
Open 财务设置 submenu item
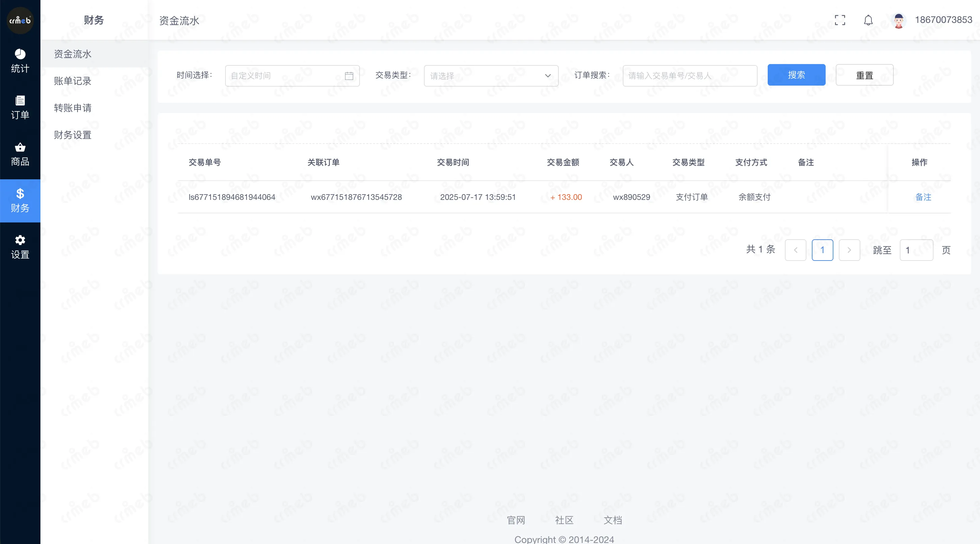[x=94, y=135]
